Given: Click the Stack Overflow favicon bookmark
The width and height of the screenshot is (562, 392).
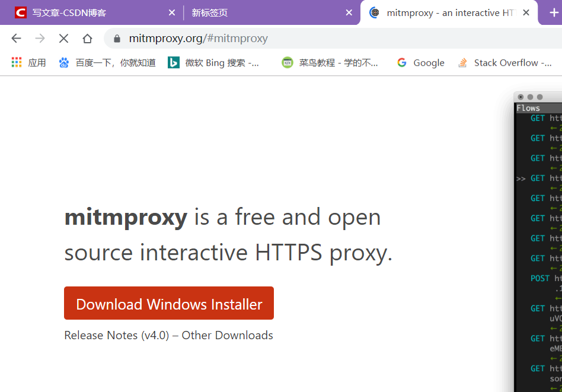Looking at the screenshot, I should (462, 62).
